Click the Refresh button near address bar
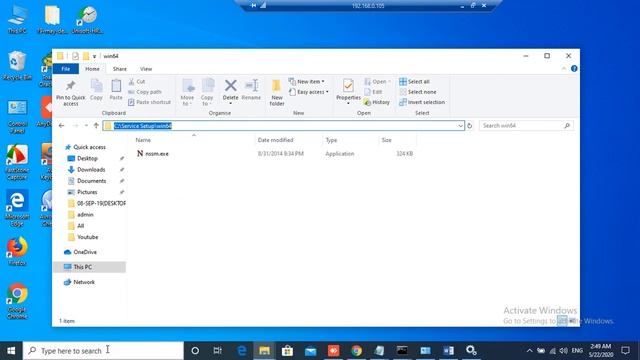This screenshot has height=360, width=640. pos(470,126)
